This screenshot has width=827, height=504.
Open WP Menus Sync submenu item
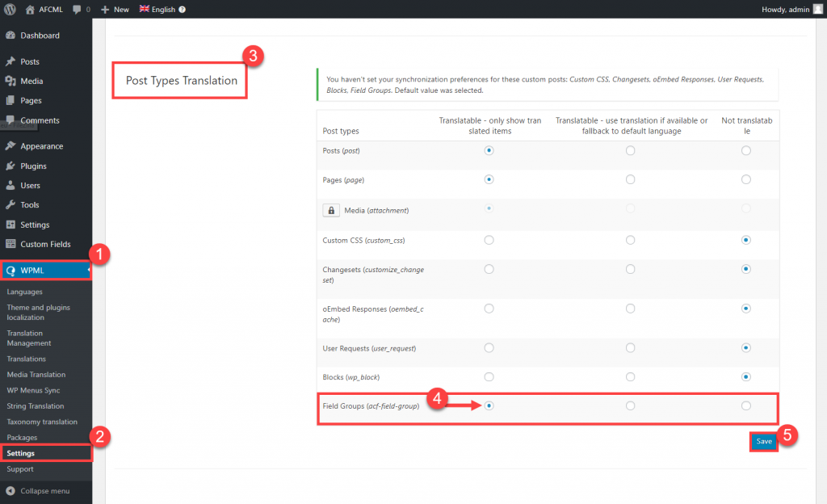pos(33,391)
